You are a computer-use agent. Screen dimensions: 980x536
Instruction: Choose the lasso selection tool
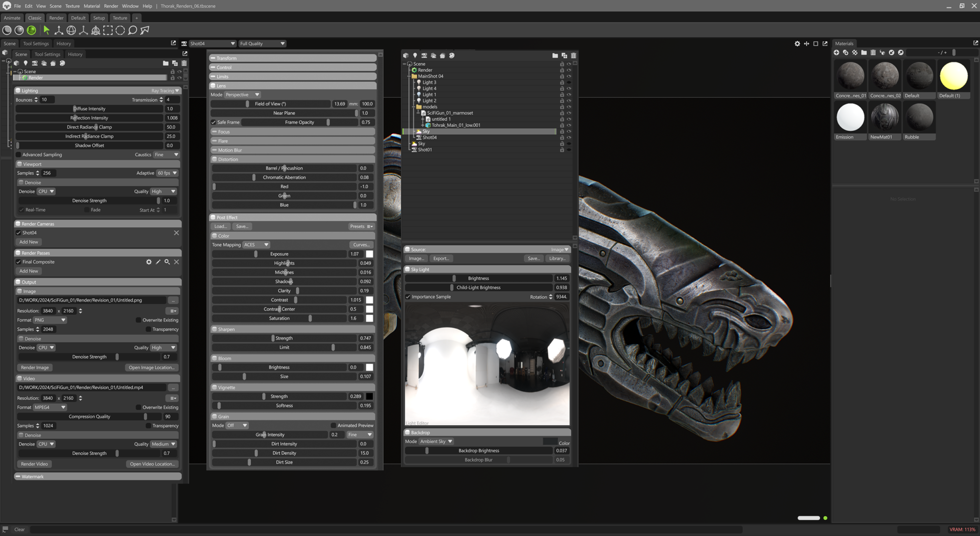click(132, 30)
